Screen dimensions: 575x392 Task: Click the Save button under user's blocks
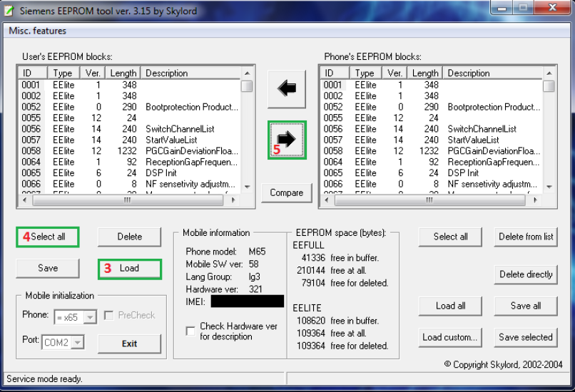point(48,269)
